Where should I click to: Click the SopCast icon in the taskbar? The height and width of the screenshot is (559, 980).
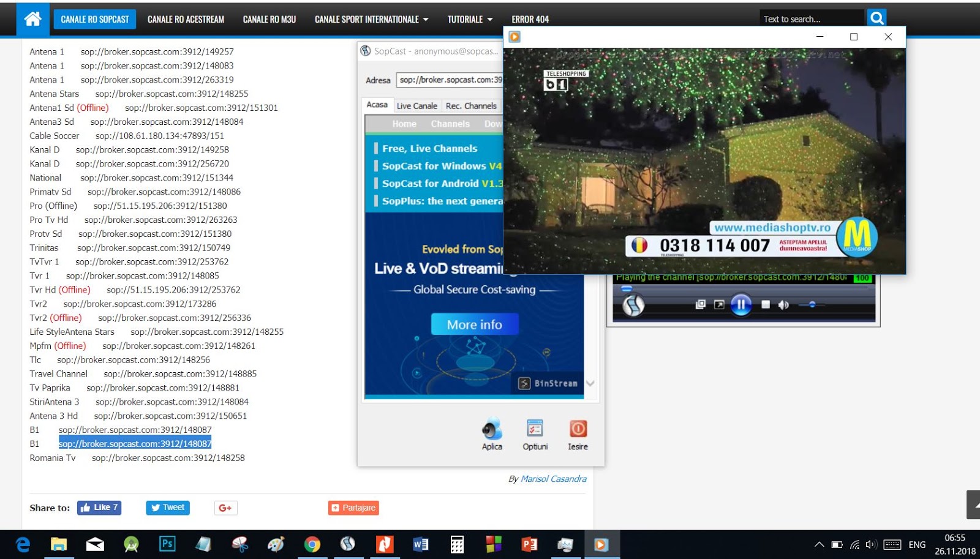[348, 544]
